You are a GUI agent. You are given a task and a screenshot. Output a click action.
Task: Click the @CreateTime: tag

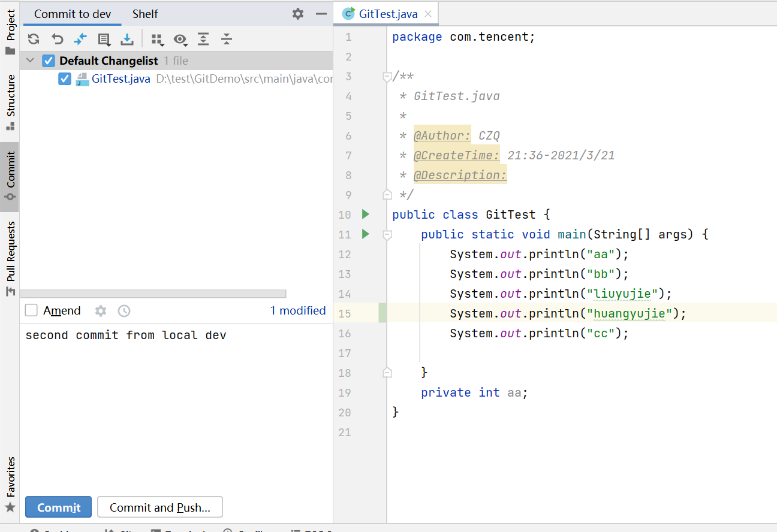pos(457,155)
